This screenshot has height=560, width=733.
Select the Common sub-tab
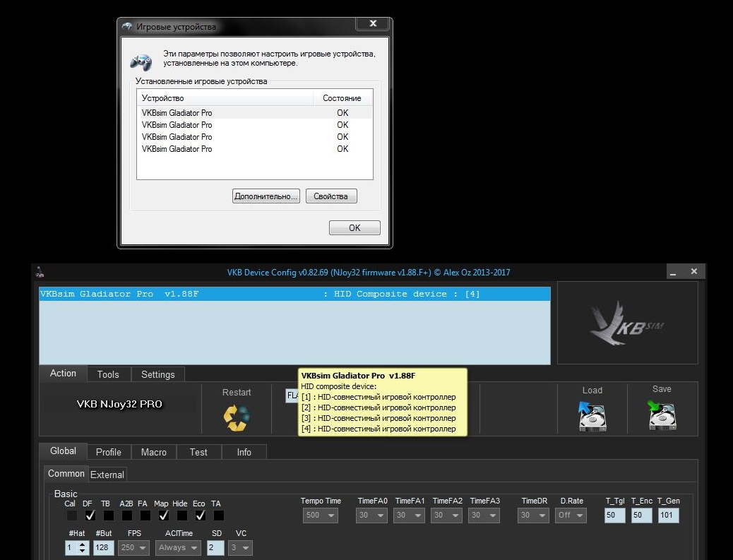(x=66, y=474)
